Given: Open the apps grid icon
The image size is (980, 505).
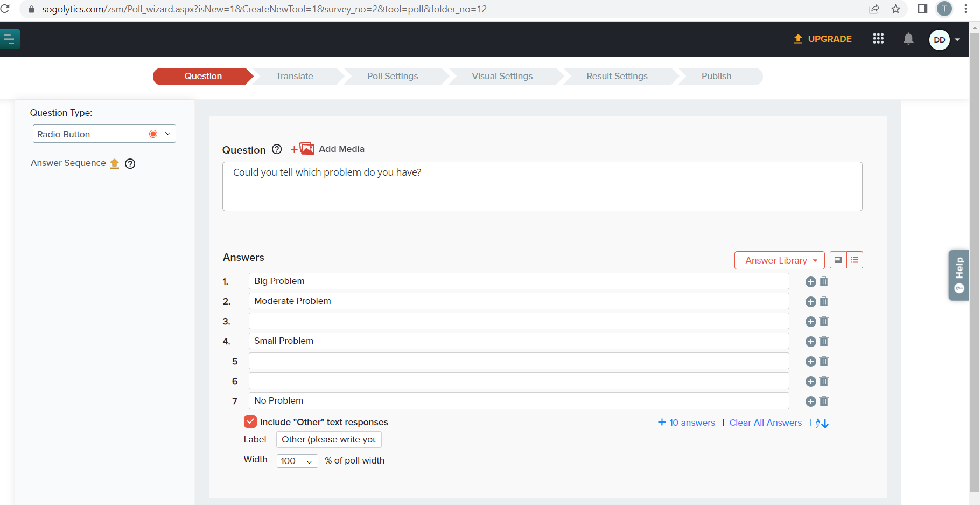Looking at the screenshot, I should (878, 39).
